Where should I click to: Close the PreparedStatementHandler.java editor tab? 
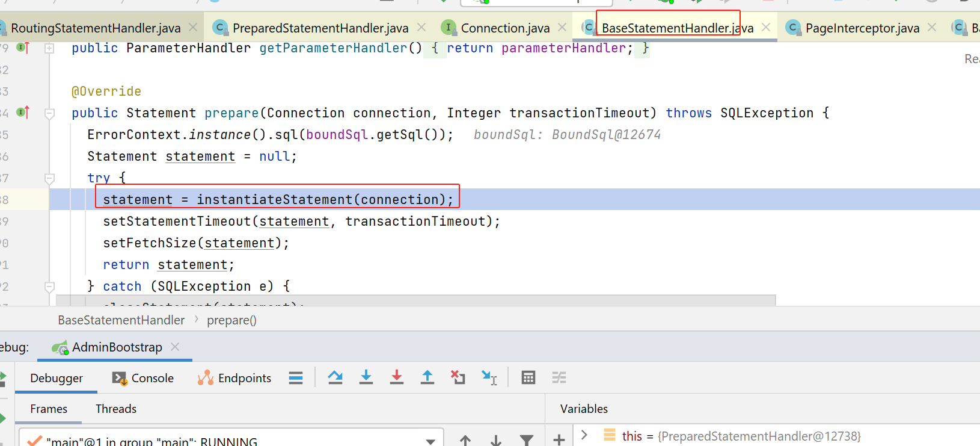(x=422, y=28)
